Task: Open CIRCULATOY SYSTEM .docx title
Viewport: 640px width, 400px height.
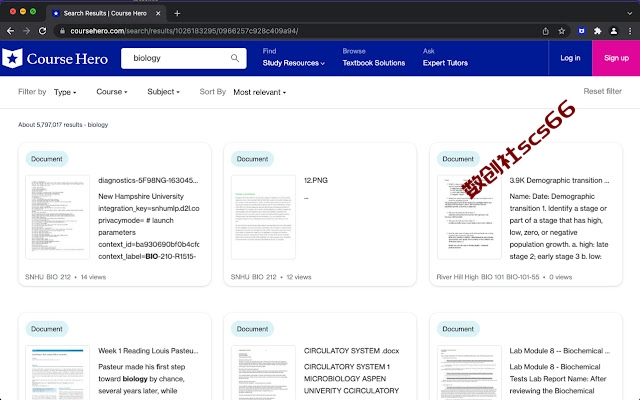Action: pyautogui.click(x=351, y=351)
